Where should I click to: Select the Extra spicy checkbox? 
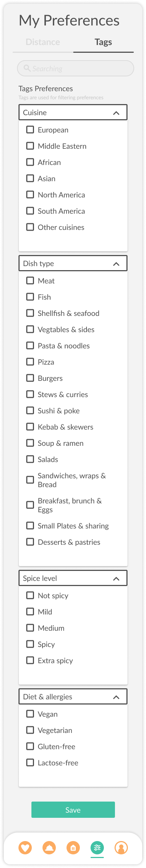tap(30, 660)
